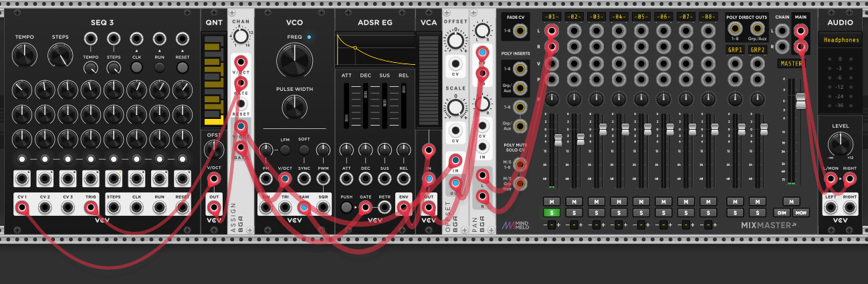Click the QNT keyboard note display

214,80
